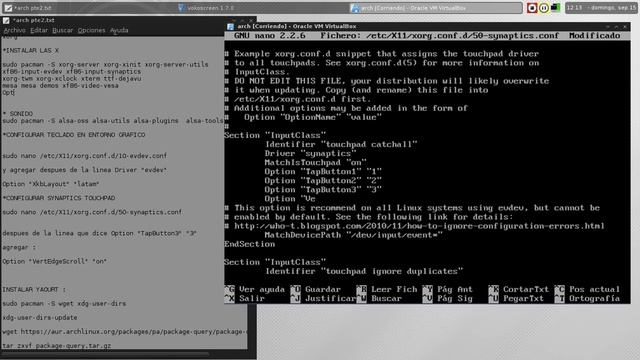Open the Buscar menu in the text editor
The height and width of the screenshot is (360, 640).
[x=62, y=30]
